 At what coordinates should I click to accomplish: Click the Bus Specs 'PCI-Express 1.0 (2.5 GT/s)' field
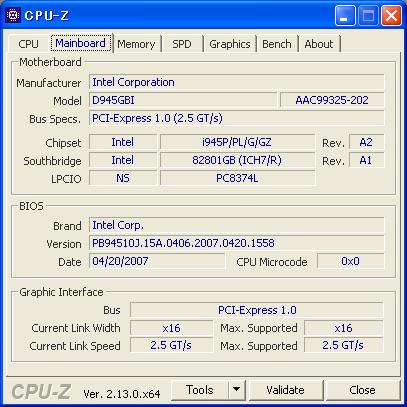[x=237, y=118]
